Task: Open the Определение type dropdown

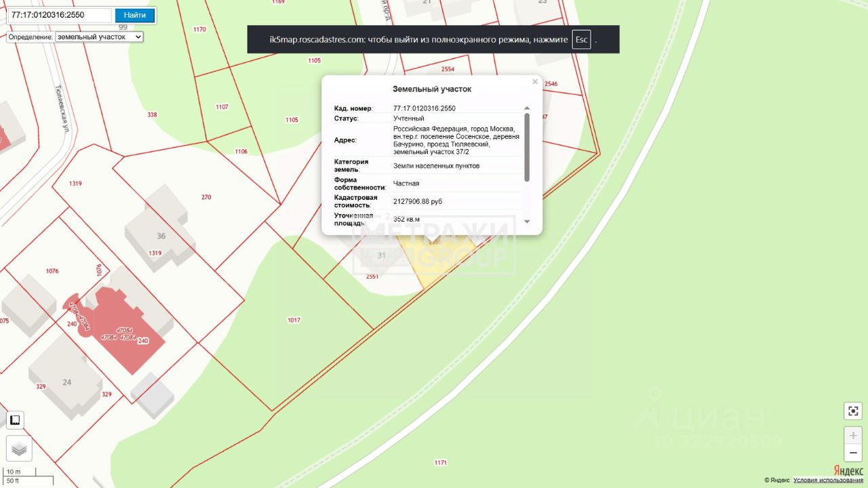Action: click(x=99, y=37)
